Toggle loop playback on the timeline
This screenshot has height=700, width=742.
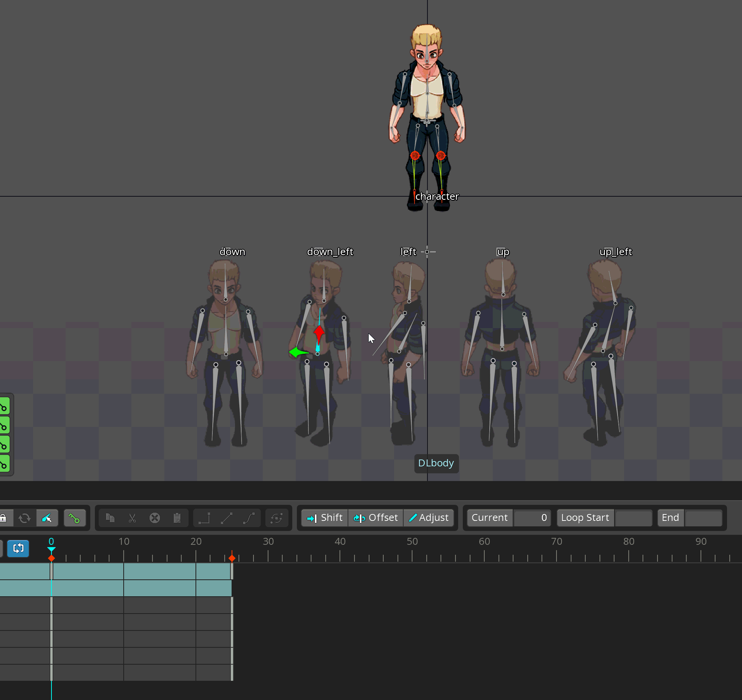[x=18, y=549]
